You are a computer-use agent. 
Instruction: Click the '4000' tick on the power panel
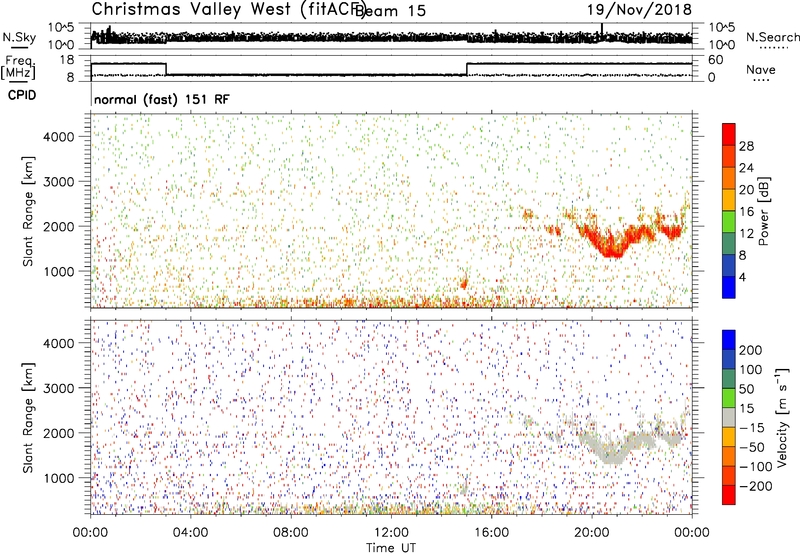[x=58, y=137]
